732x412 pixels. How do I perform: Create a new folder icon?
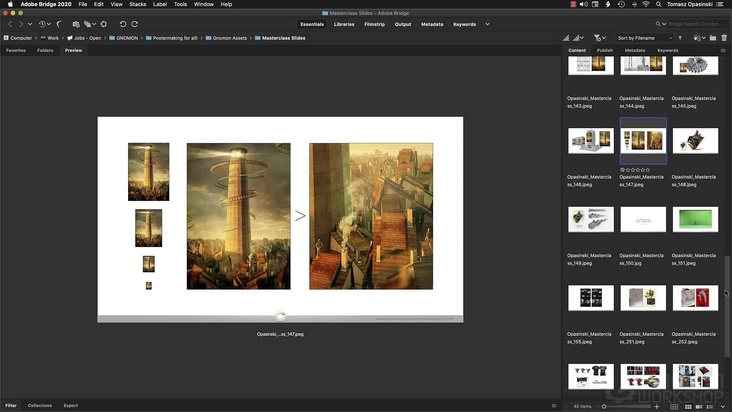[713, 38]
